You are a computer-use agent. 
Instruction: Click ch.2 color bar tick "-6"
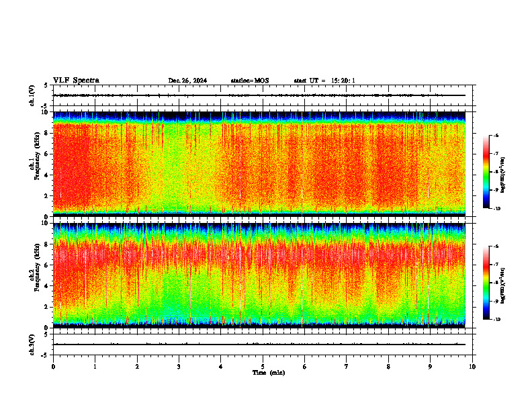496,246
